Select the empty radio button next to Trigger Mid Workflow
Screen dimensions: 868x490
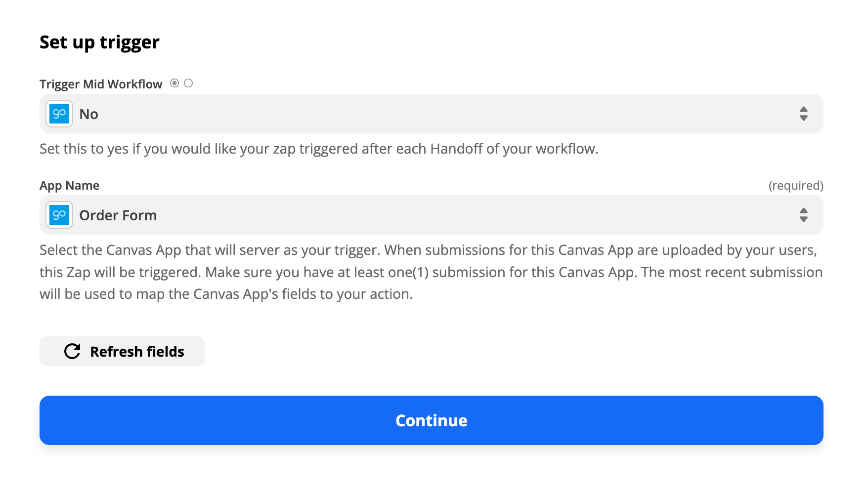188,83
